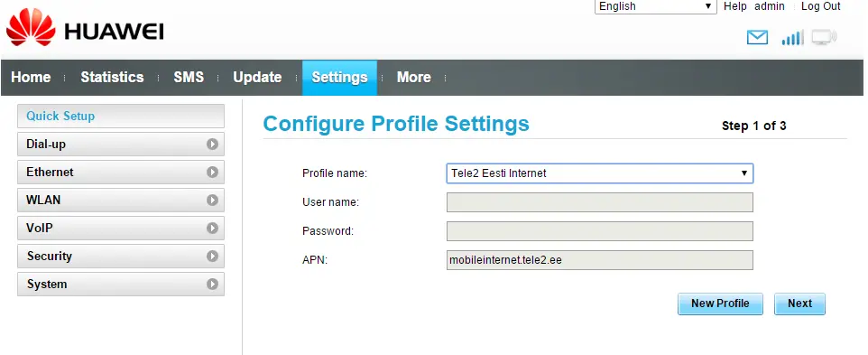Click the APN input field
The height and width of the screenshot is (355, 868).
pyautogui.click(x=599, y=260)
